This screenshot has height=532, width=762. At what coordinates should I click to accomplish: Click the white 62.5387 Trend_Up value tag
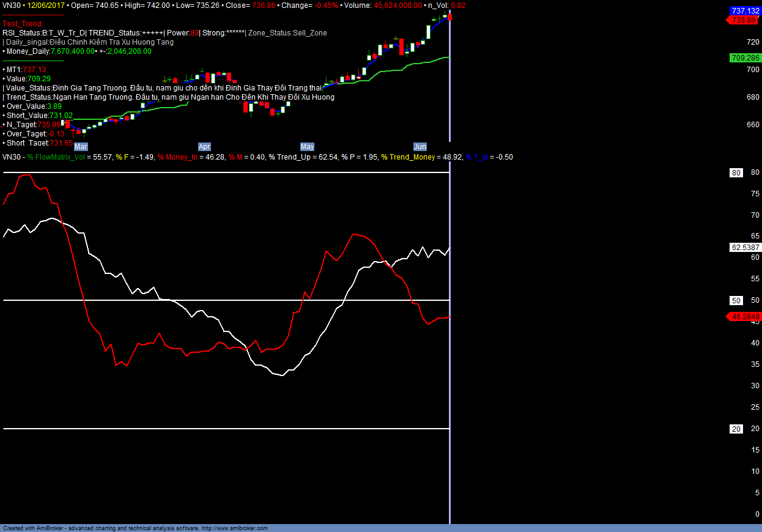pyautogui.click(x=745, y=248)
